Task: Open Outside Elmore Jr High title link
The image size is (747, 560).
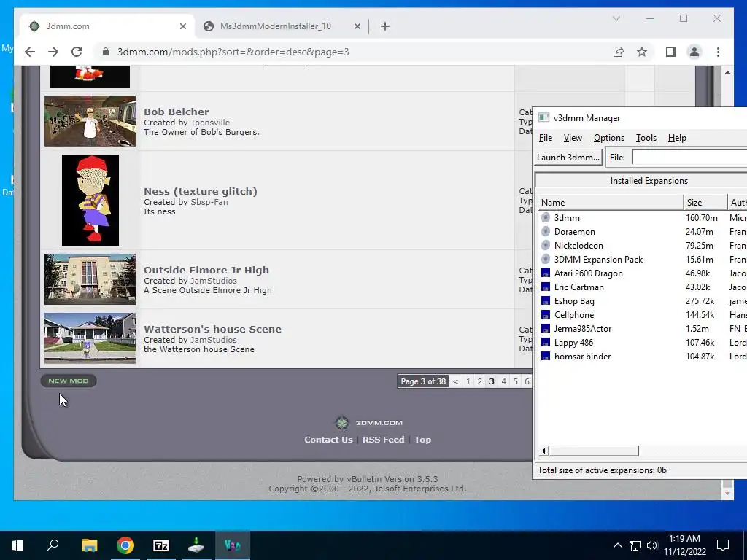Action: click(206, 270)
